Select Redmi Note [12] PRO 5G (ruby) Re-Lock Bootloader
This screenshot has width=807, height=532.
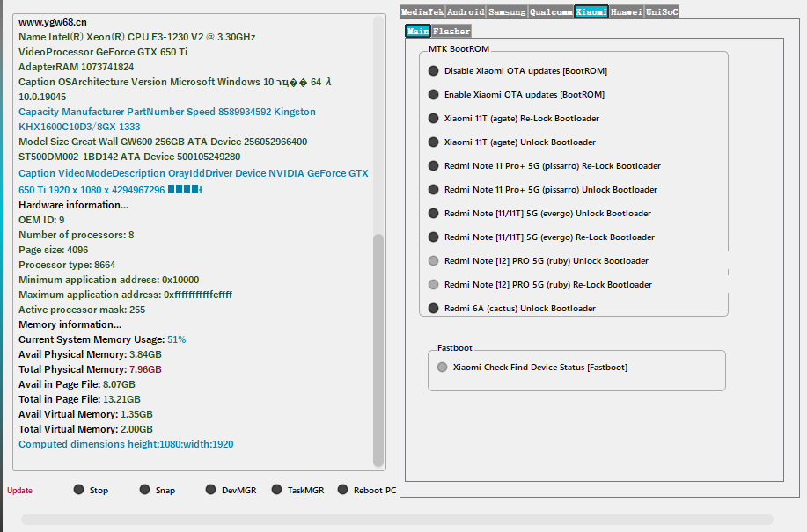coord(540,284)
